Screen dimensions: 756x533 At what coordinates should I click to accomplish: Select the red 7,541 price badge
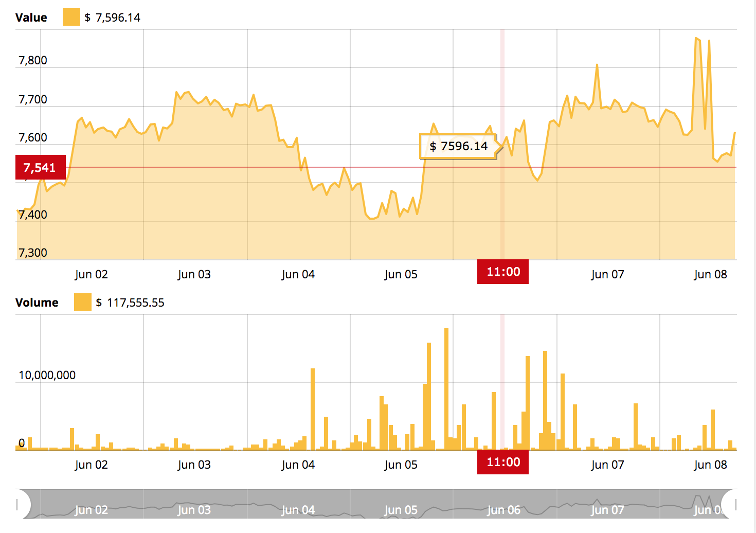(x=40, y=167)
